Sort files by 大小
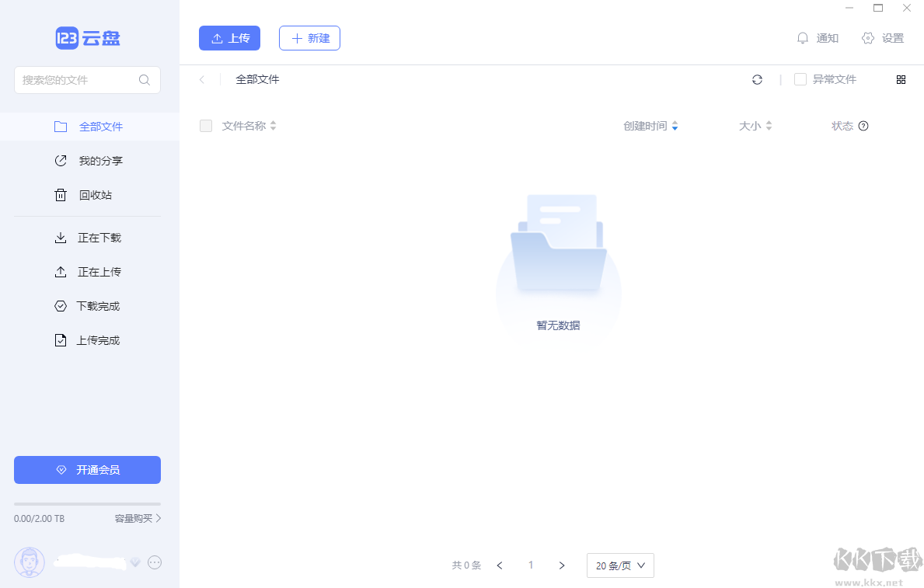The height and width of the screenshot is (588, 924). click(754, 125)
